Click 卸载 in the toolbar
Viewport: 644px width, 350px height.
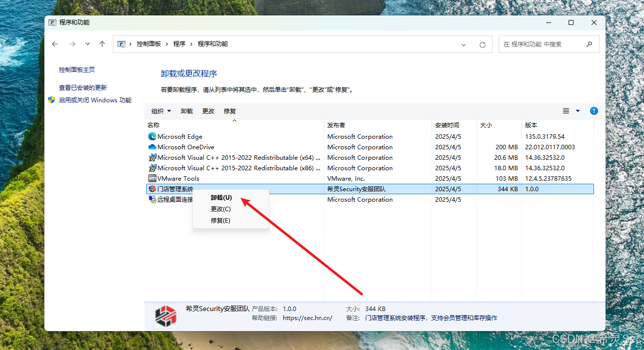[x=187, y=111]
